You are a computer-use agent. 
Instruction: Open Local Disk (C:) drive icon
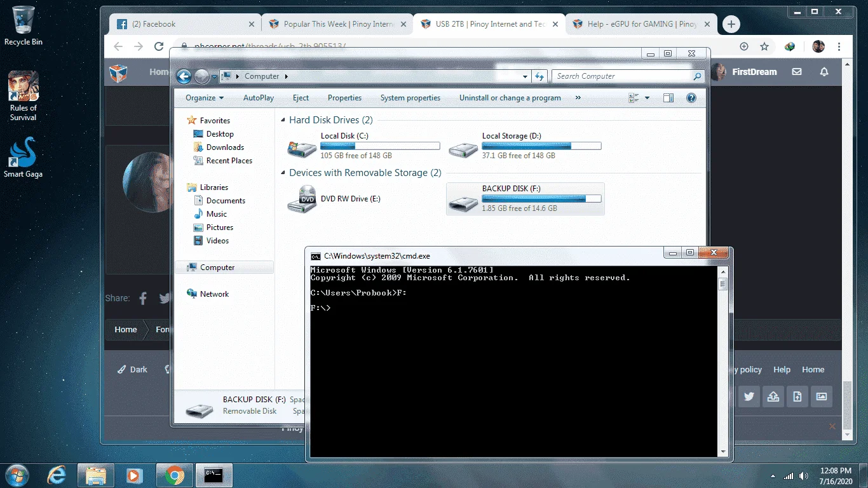(302, 148)
